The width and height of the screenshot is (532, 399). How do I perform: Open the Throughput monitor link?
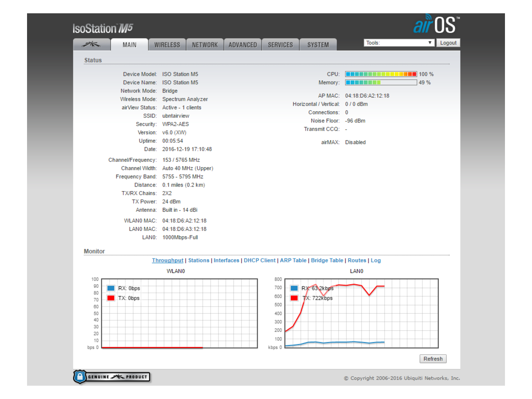168,260
